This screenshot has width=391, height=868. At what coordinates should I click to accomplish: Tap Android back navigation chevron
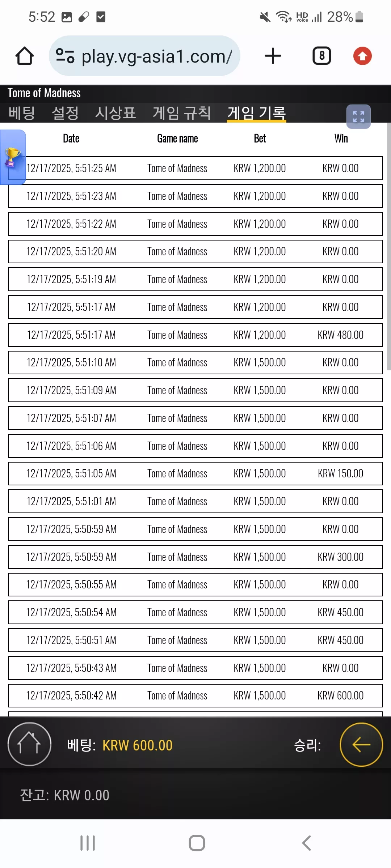(x=306, y=843)
